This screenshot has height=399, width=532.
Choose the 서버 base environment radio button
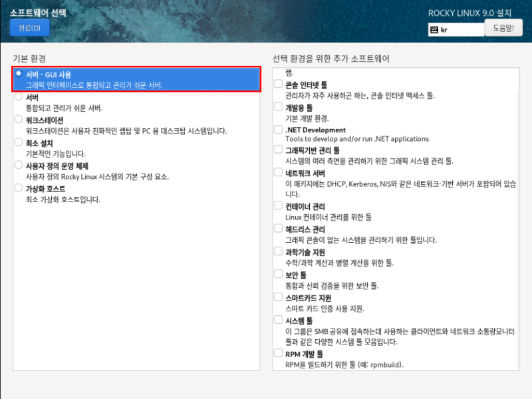tap(19, 96)
